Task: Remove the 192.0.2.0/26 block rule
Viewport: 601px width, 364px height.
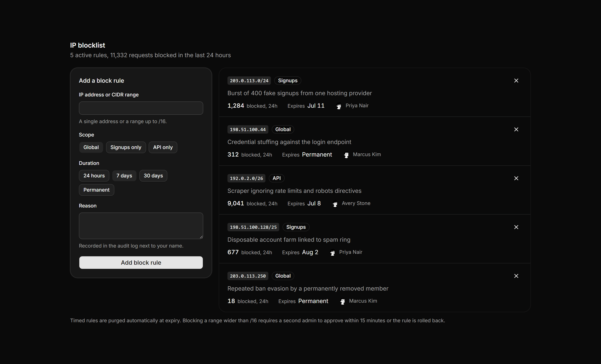Action: coord(516,178)
